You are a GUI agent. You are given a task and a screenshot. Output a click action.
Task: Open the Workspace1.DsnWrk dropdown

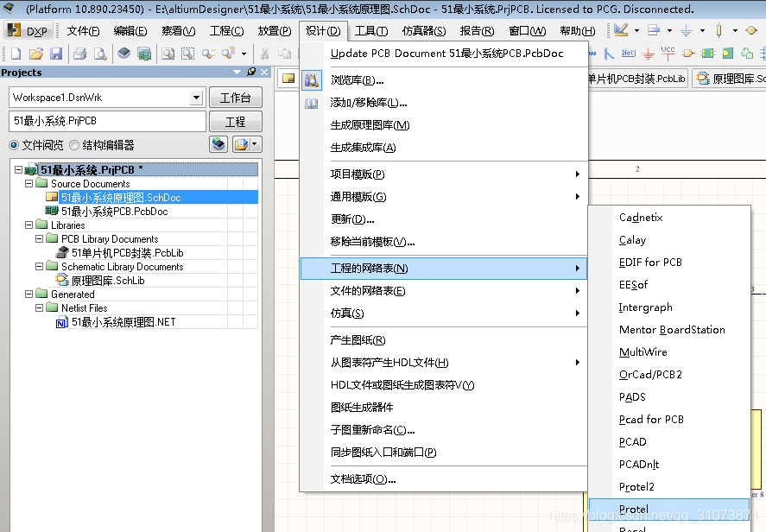pos(196,98)
